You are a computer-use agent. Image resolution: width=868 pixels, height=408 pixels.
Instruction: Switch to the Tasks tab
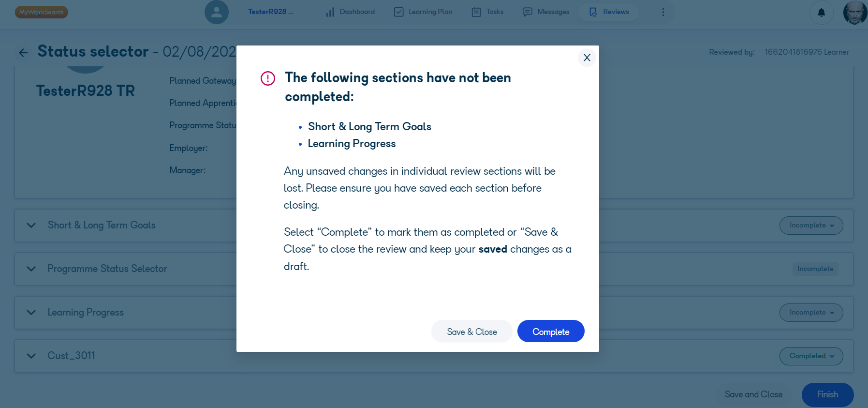487,12
